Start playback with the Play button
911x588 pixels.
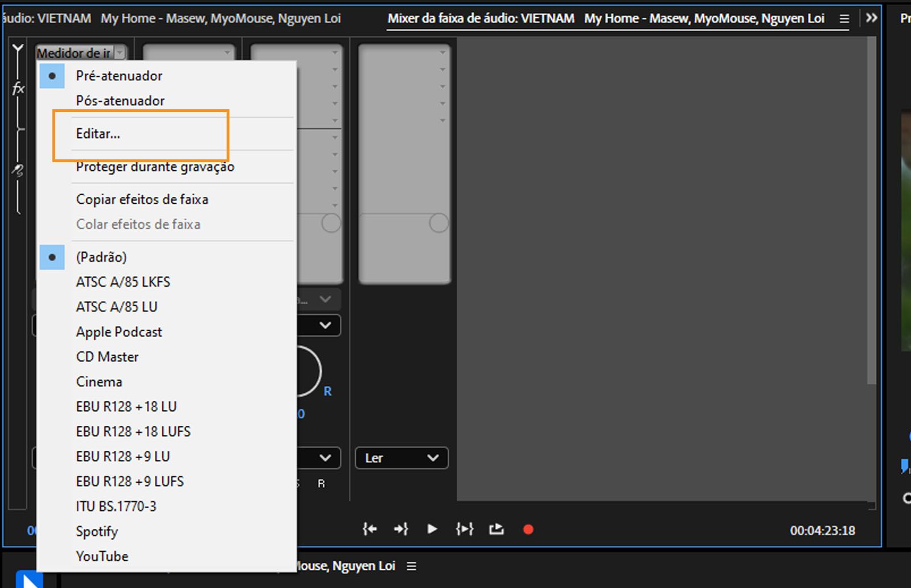tap(432, 529)
